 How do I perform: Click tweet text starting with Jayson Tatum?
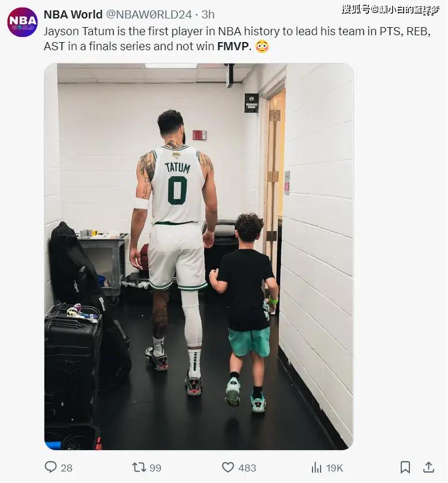(237, 39)
